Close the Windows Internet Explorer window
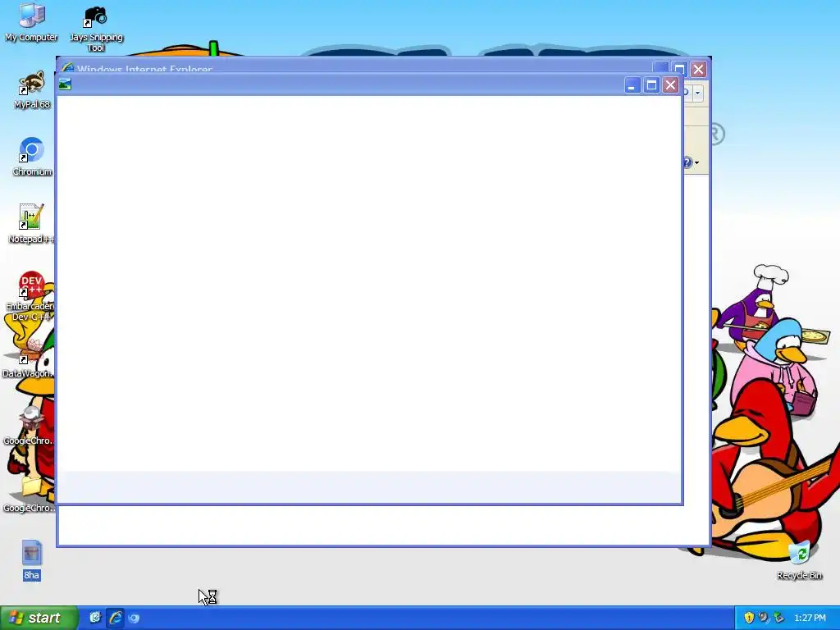 (x=698, y=69)
